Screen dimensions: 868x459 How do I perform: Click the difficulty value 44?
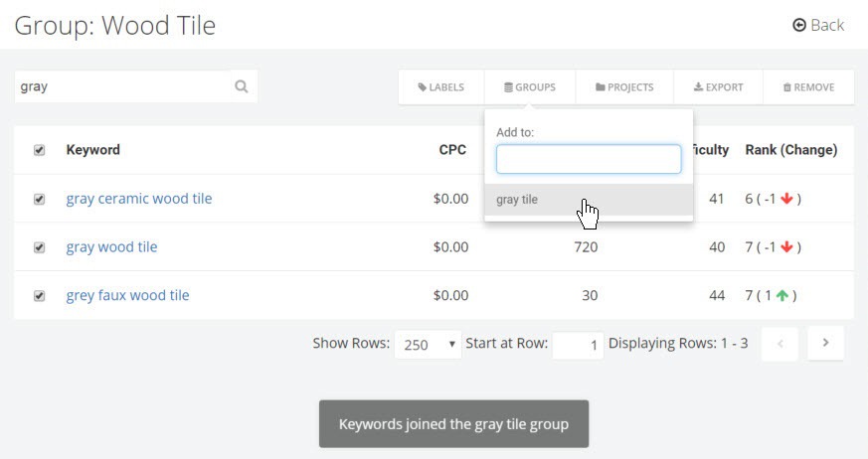click(717, 296)
